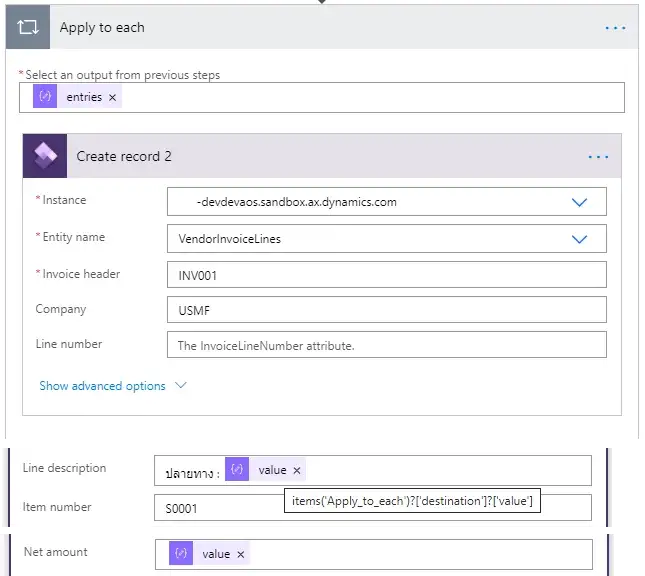645x576 pixels.
Task: Click the Net amount value expression icon
Action: [x=181, y=553]
